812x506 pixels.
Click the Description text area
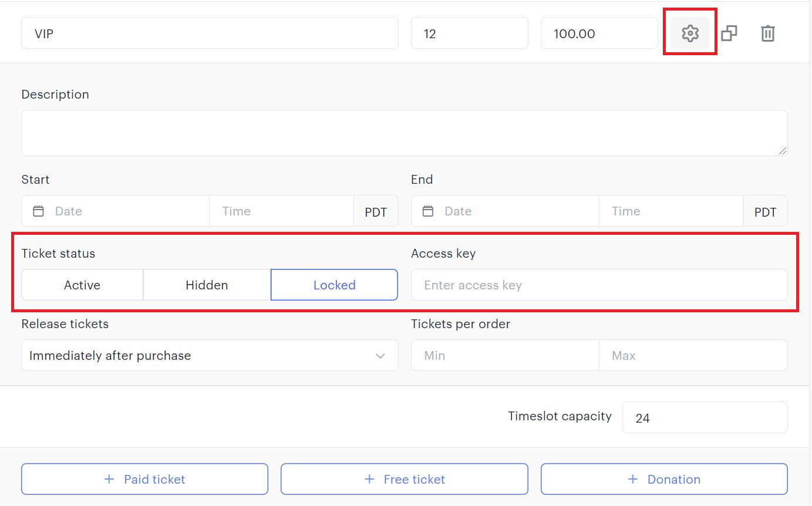[x=404, y=133]
